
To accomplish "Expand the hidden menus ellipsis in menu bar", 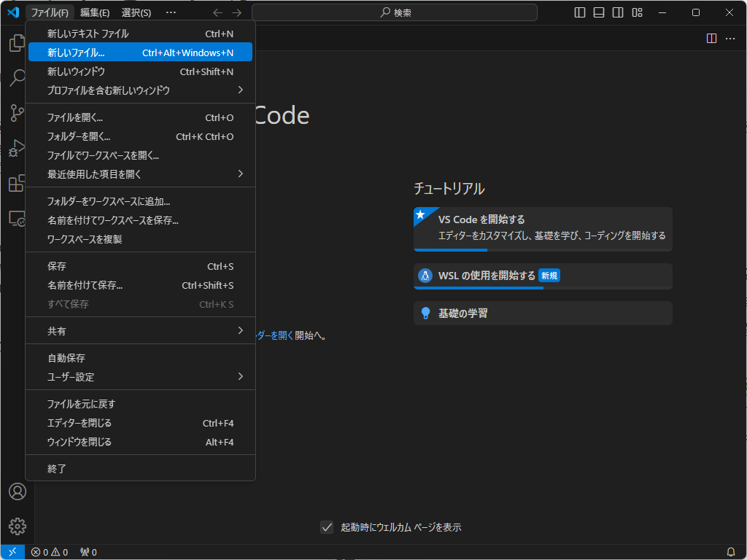I will pos(171,13).
